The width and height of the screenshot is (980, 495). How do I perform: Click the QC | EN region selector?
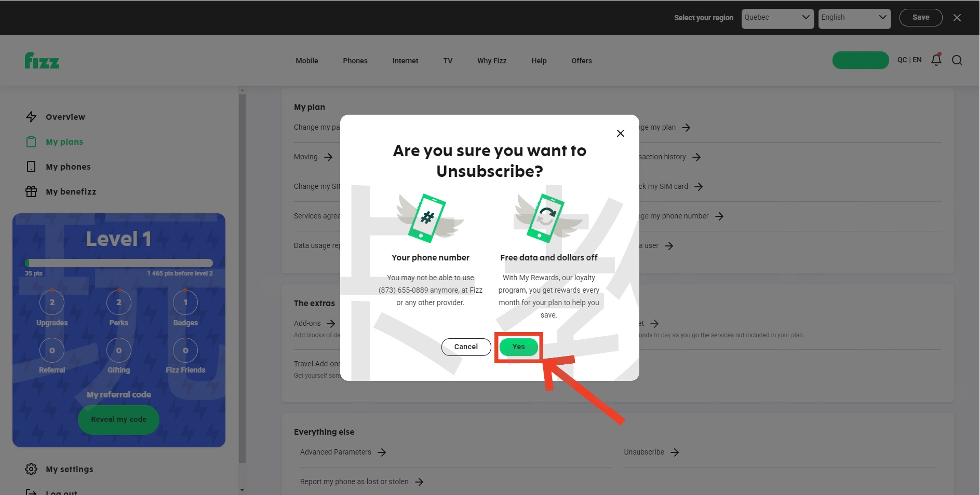coord(909,60)
